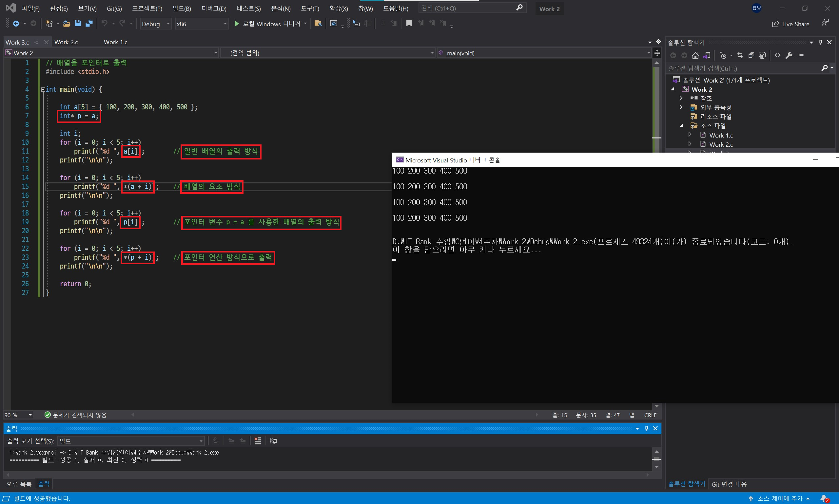The image size is (839, 504).
Task: Click Clear All icon in output panel
Action: pos(258,441)
